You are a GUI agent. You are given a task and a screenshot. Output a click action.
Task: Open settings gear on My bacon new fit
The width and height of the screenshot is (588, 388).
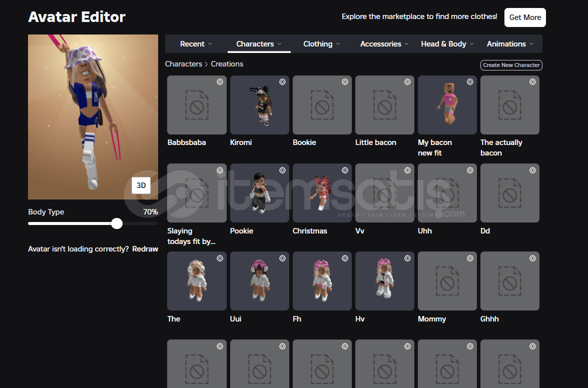[470, 81]
